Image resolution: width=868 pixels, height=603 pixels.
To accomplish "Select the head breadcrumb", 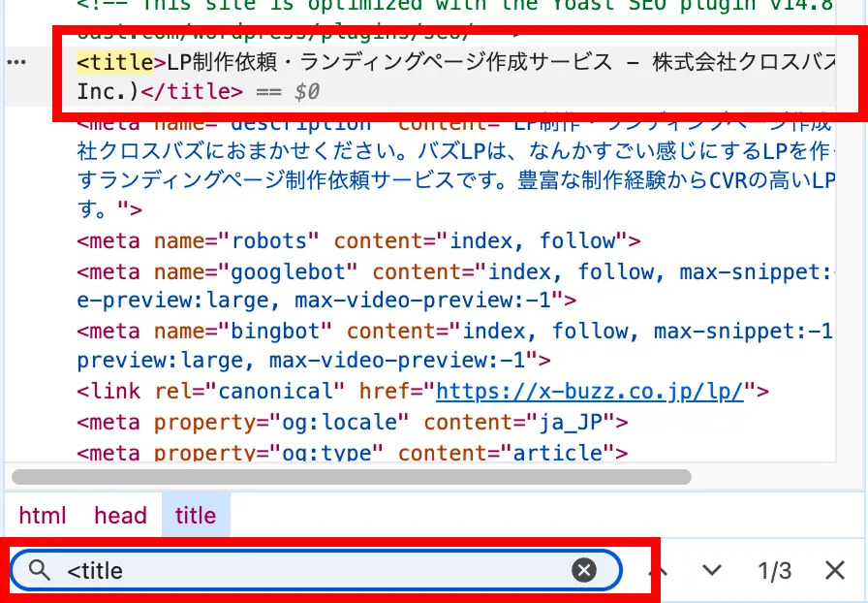I will coord(121,516).
